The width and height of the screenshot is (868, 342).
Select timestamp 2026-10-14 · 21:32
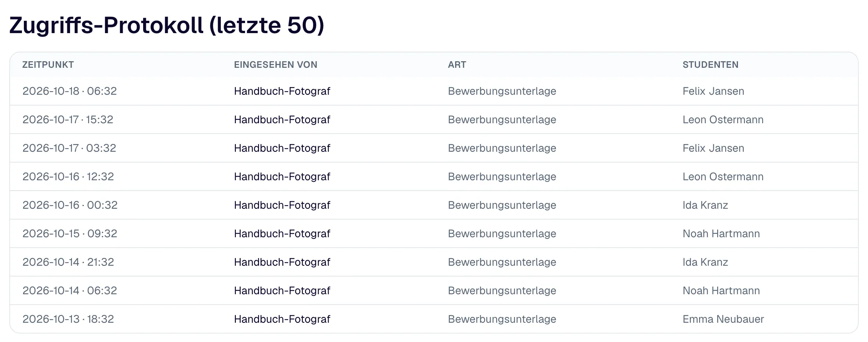(68, 262)
